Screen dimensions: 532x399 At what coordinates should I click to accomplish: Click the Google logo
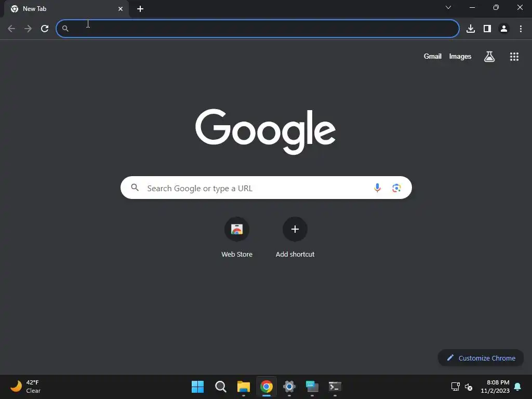click(265, 131)
